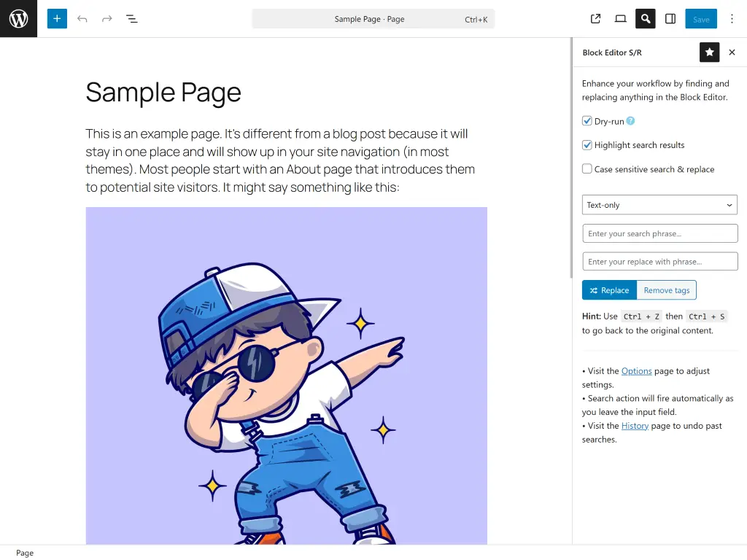Click the WordPress logo
The height and width of the screenshot is (560, 747).
click(18, 18)
